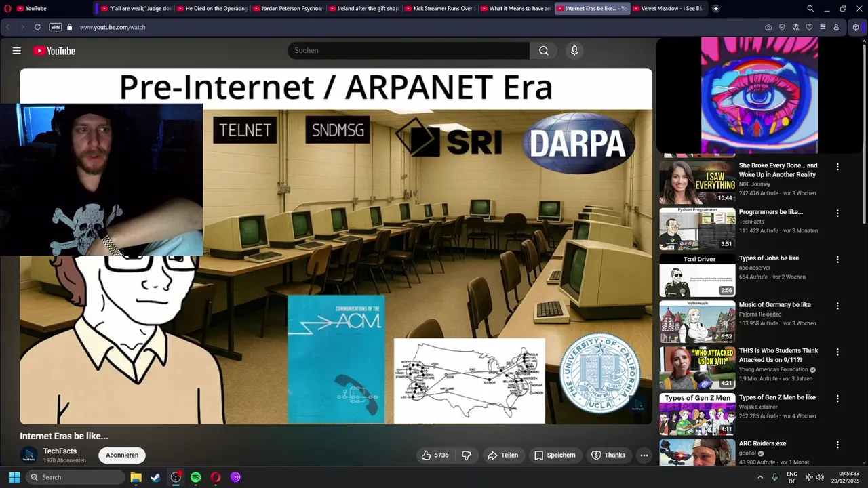Reload the page in Opera

[x=37, y=27]
